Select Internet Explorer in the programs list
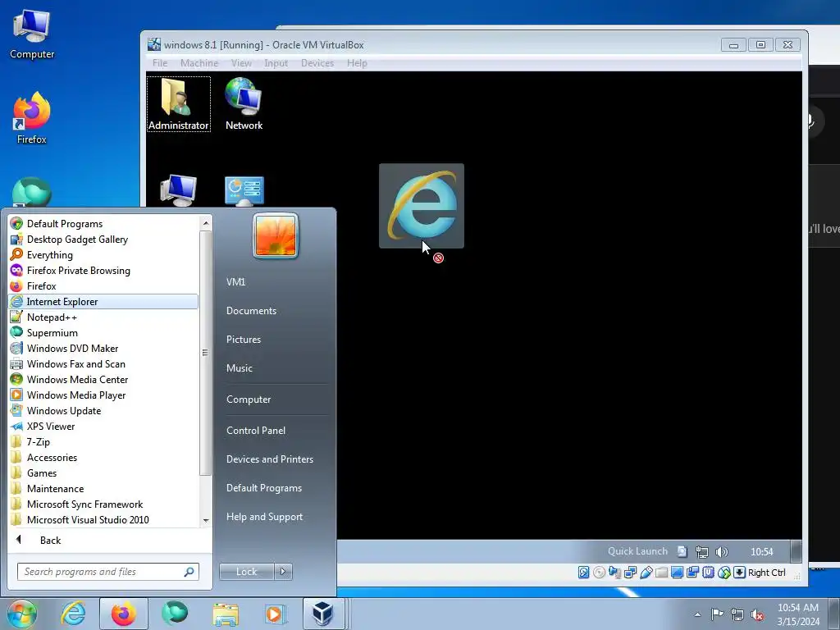Screen dimensions: 840x630 (x=103, y=301)
